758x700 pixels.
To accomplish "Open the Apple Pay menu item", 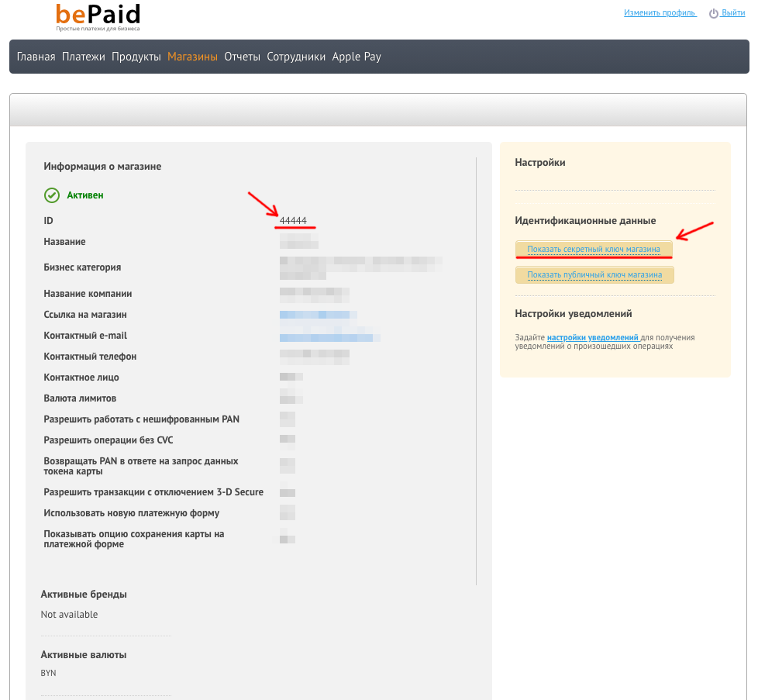I will tap(357, 57).
